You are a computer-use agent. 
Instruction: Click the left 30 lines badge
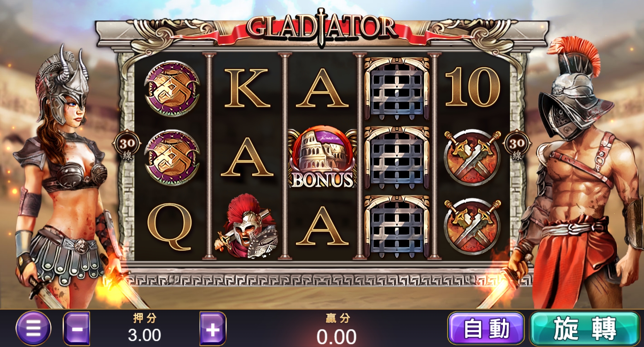(127, 147)
